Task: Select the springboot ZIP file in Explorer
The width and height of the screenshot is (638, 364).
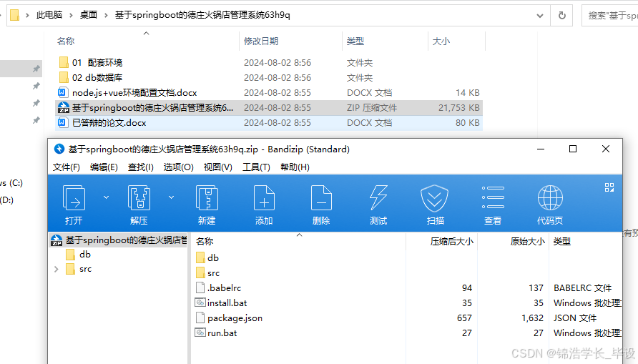Action: pos(269,108)
